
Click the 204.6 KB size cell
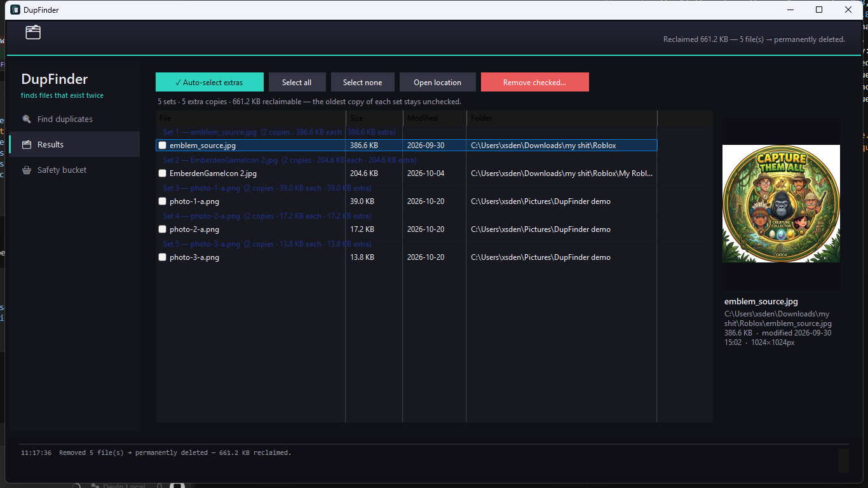point(364,173)
